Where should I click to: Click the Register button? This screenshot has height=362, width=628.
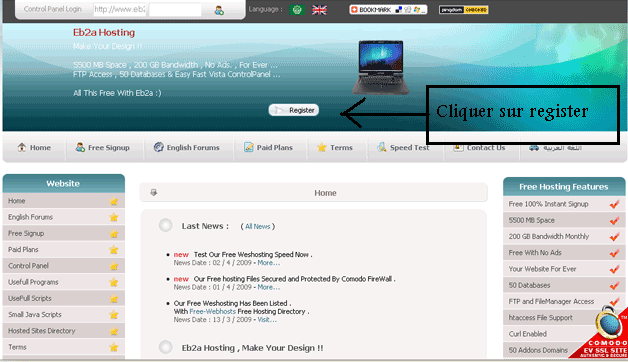click(294, 110)
